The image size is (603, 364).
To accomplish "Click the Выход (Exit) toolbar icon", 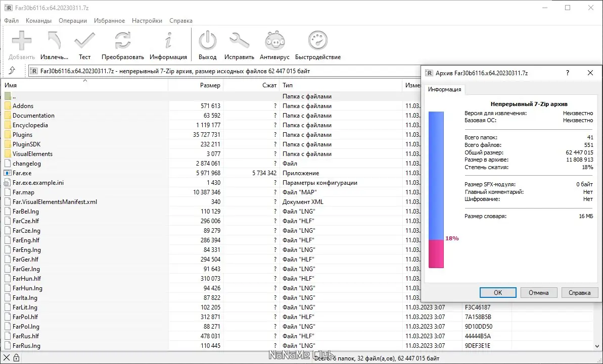I will (x=207, y=40).
